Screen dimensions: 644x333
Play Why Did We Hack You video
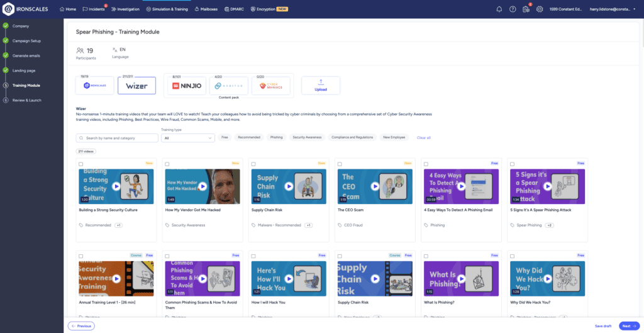pos(548,279)
